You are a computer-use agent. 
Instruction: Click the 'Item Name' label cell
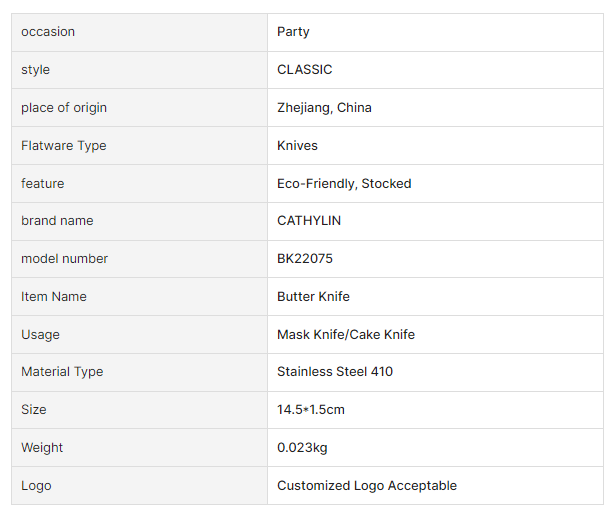(54, 297)
